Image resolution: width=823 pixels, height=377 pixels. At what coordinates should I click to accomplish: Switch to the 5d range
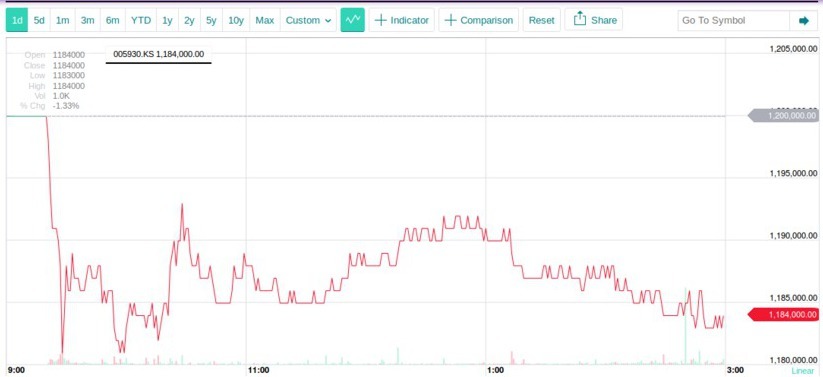point(39,20)
